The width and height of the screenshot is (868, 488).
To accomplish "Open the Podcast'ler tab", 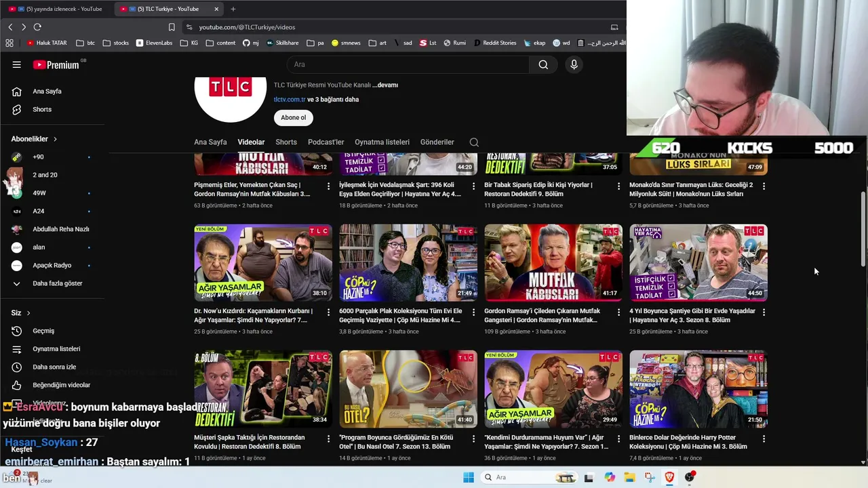I will coord(326,142).
